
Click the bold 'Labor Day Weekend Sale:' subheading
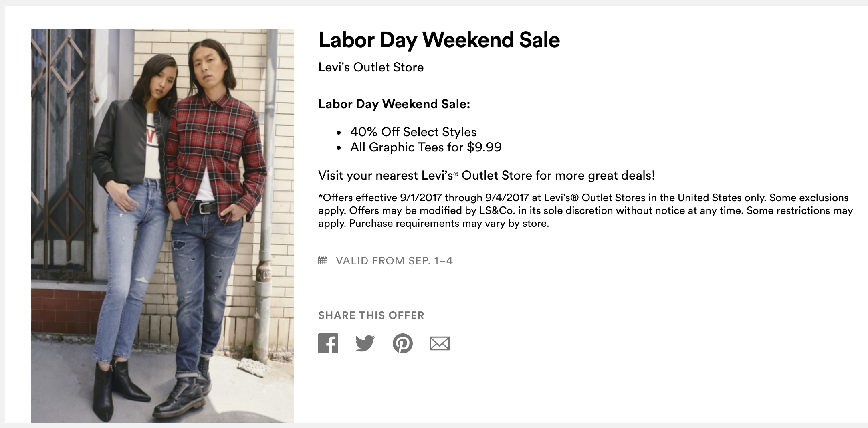394,104
